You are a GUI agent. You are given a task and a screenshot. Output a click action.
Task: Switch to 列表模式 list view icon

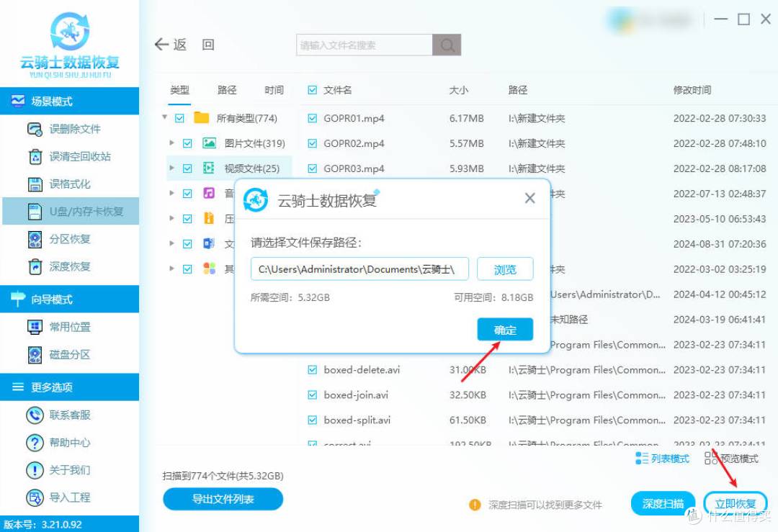[642, 459]
